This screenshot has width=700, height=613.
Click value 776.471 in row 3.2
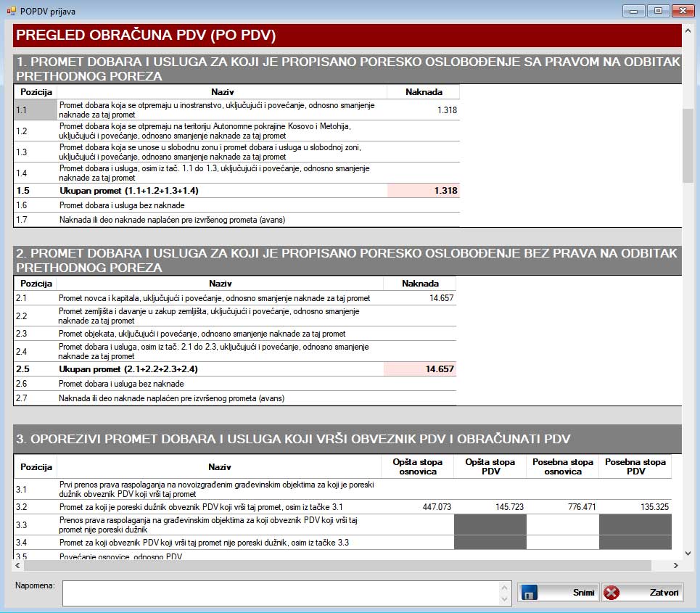[582, 507]
